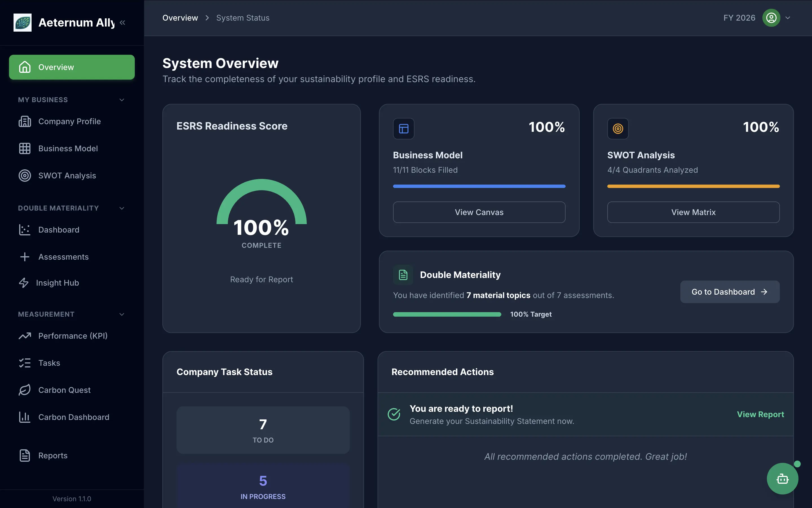The image size is (812, 508).
Task: Click Version 1.1.0 text
Action: point(72,499)
